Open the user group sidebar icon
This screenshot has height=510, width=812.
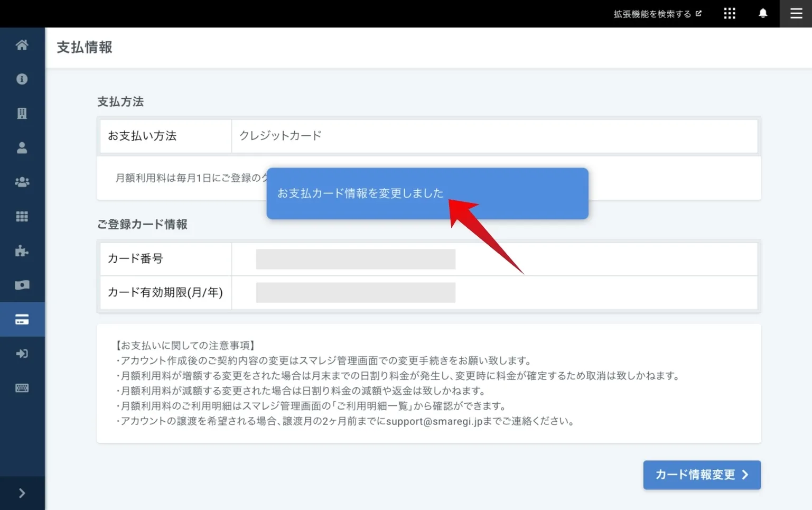(x=22, y=182)
